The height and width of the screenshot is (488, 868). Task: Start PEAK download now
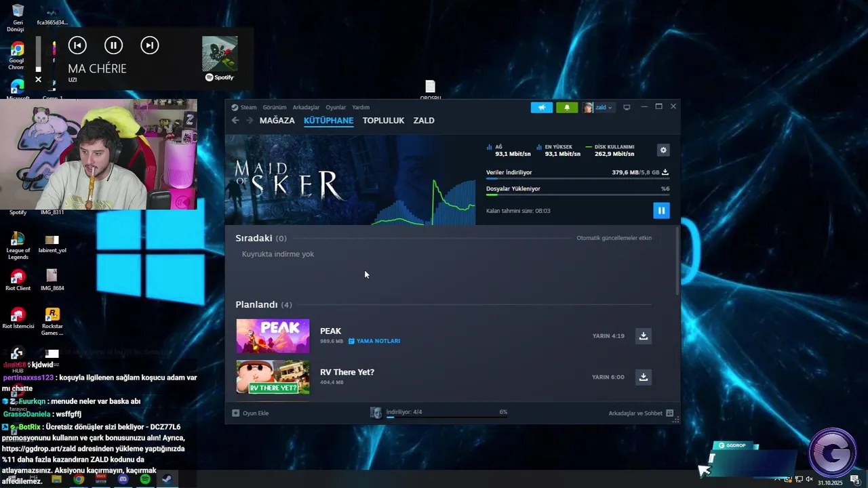644,335
